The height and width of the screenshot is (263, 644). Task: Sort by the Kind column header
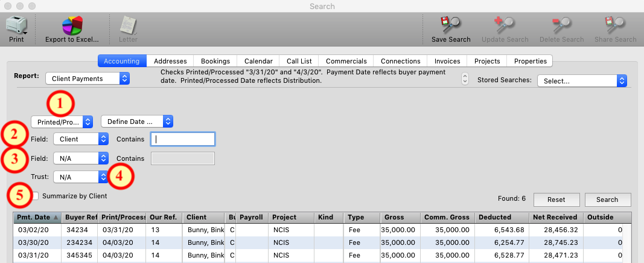(329, 217)
